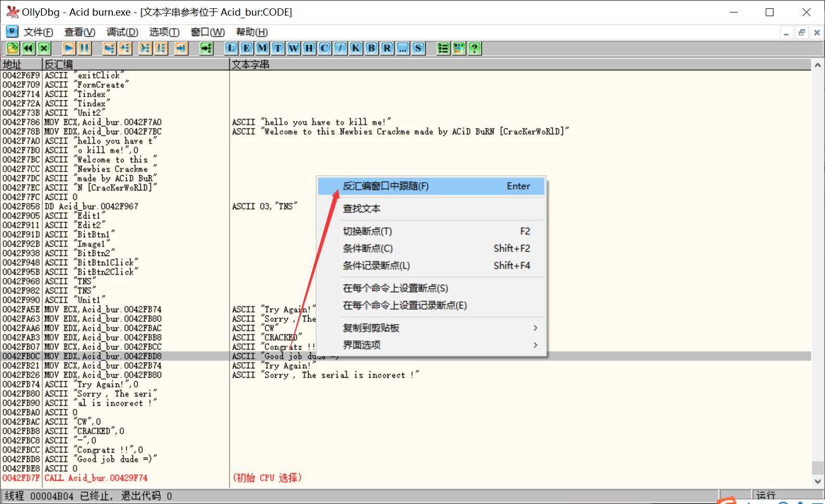
Task: Open Handles window via H icon
Action: [x=309, y=48]
